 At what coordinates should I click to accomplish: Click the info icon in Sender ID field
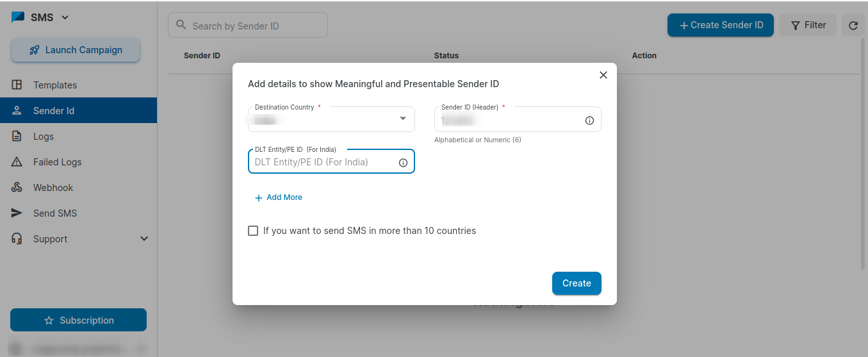click(x=589, y=120)
